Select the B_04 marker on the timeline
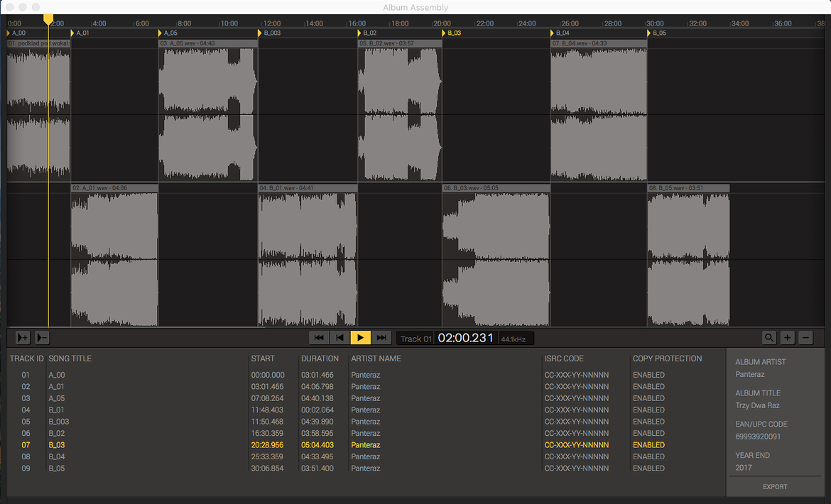 tap(560, 33)
